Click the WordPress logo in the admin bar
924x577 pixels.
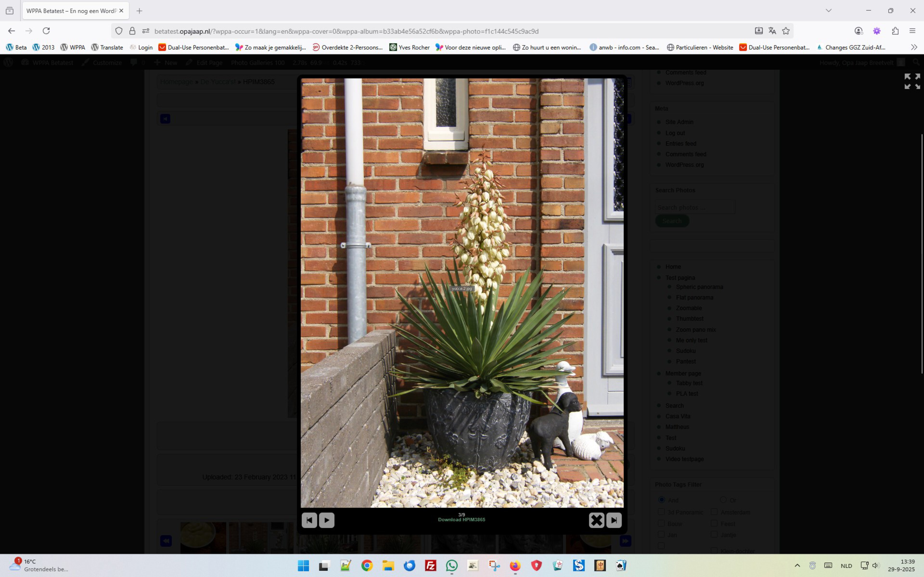8,62
